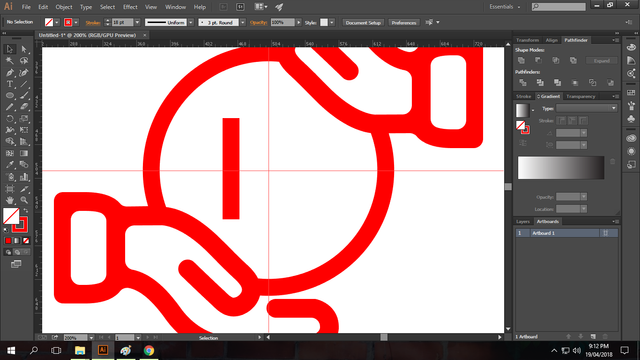This screenshot has height=360, width=640.
Task: Select the Blend tool
Action: coord(24,165)
